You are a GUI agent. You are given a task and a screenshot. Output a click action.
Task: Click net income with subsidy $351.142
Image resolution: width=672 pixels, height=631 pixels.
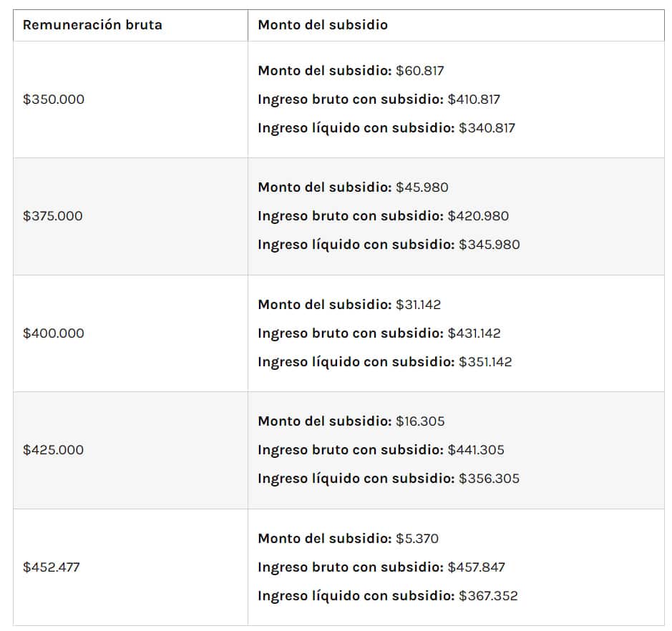[x=385, y=362]
